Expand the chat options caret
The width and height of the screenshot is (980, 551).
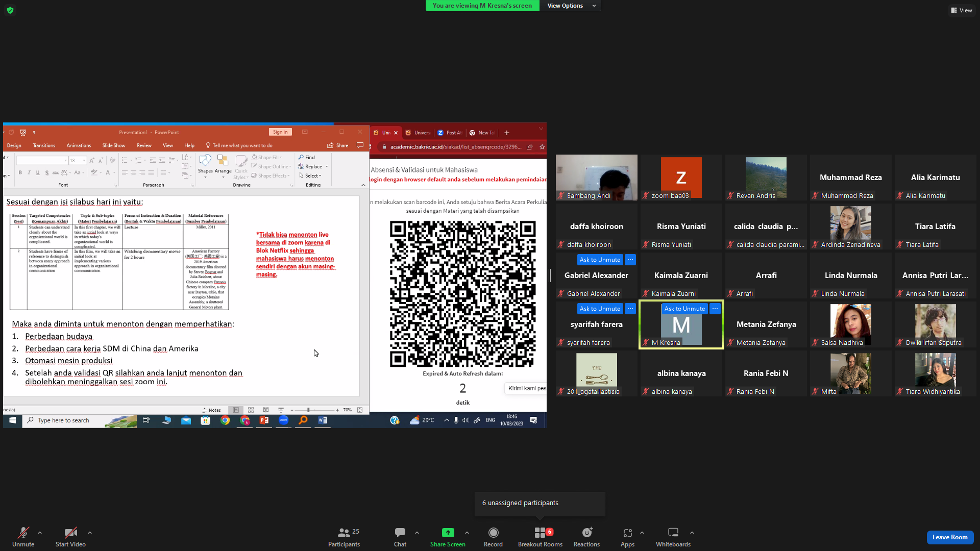pyautogui.click(x=417, y=533)
